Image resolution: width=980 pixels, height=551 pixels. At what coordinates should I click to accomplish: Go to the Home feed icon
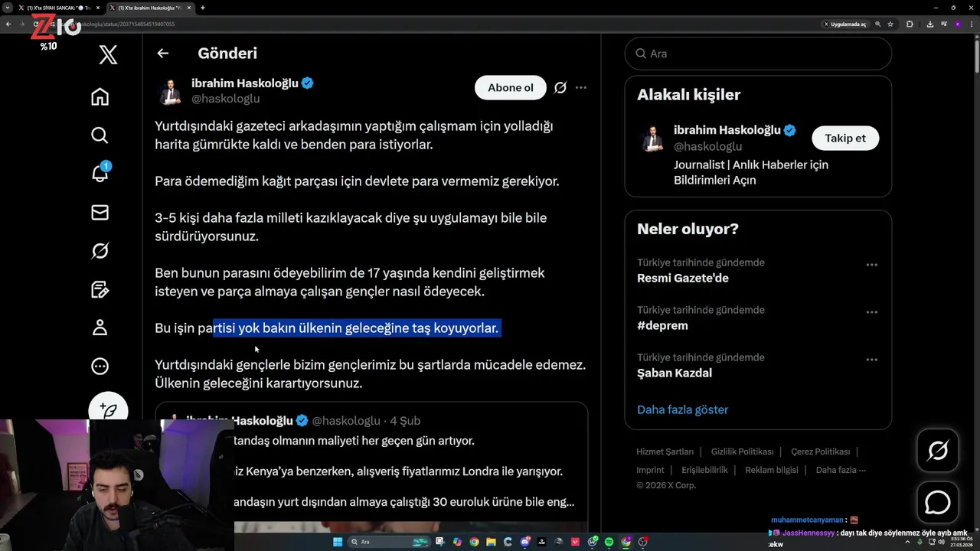click(x=100, y=96)
